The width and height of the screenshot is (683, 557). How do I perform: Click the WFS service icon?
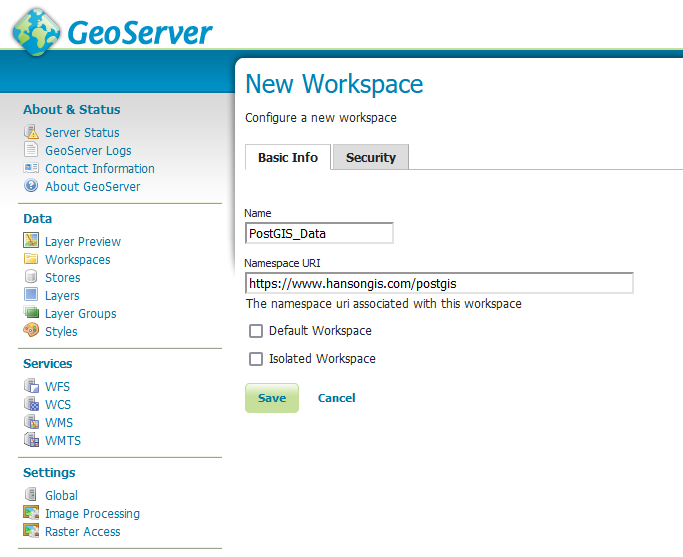[x=31, y=386]
